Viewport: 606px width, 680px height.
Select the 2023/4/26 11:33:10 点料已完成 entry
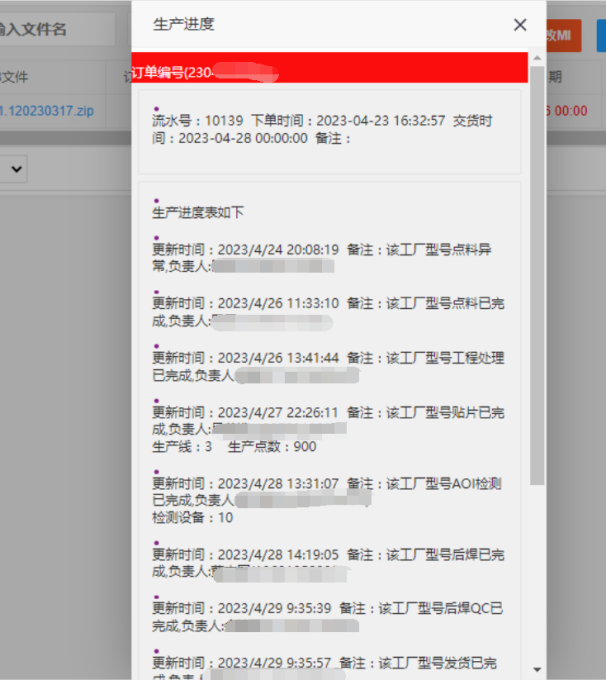coord(328,312)
